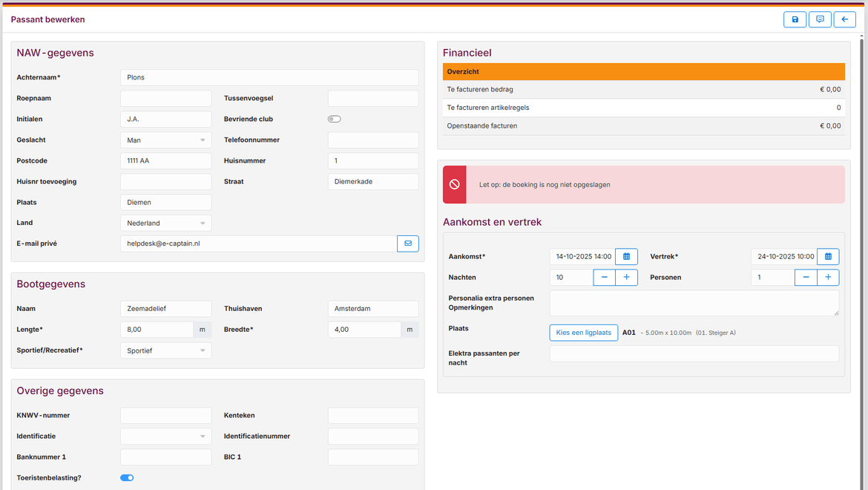This screenshot has height=490, width=868.
Task: Click the Te factureren artikelregels row
Action: (643, 107)
